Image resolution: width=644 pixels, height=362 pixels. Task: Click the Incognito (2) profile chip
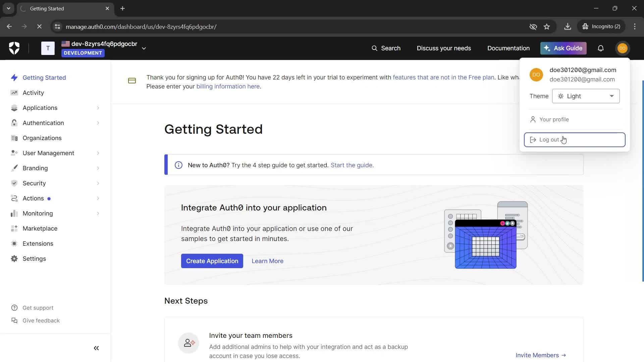pyautogui.click(x=601, y=26)
